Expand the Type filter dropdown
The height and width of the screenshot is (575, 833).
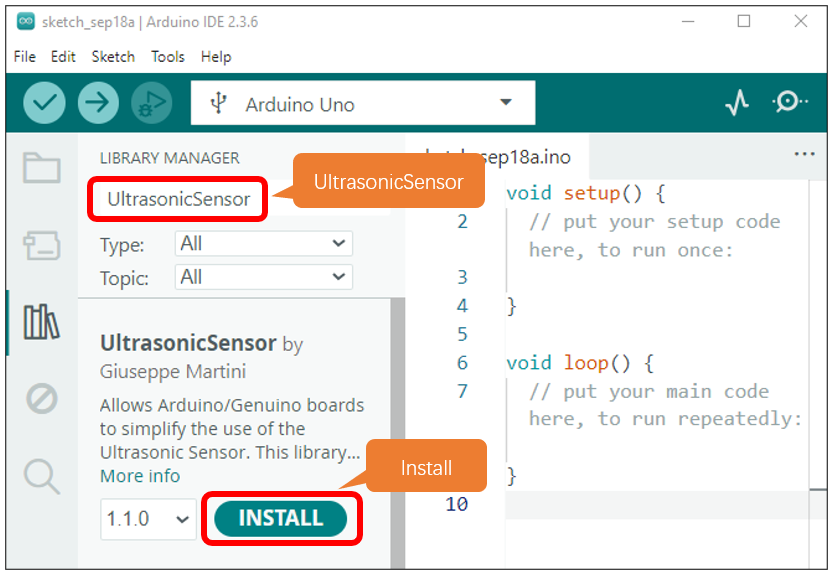(264, 244)
